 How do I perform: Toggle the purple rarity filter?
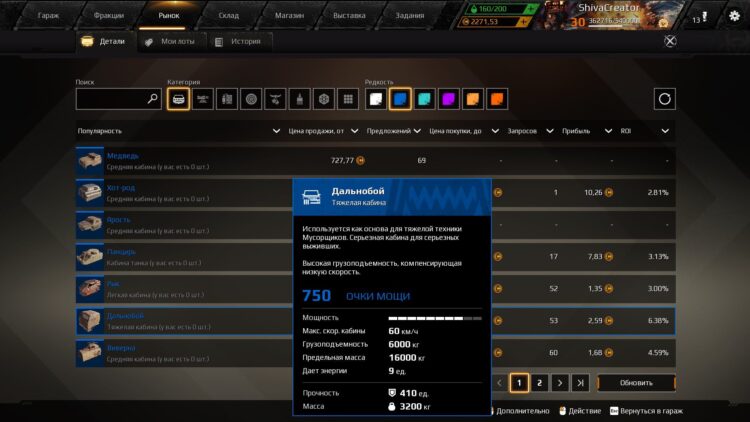(448, 99)
